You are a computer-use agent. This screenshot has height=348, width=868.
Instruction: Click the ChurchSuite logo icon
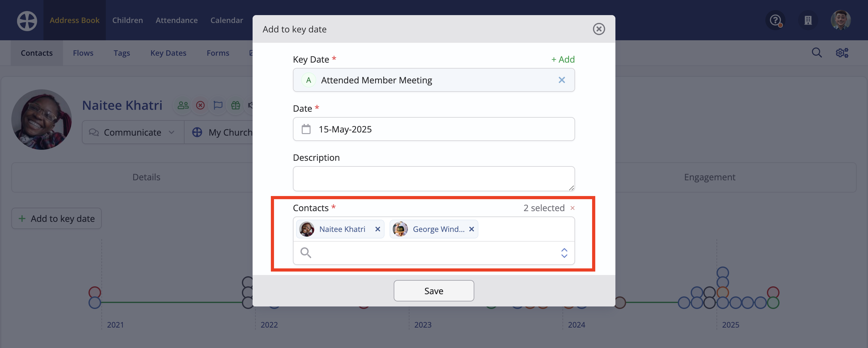tap(27, 20)
